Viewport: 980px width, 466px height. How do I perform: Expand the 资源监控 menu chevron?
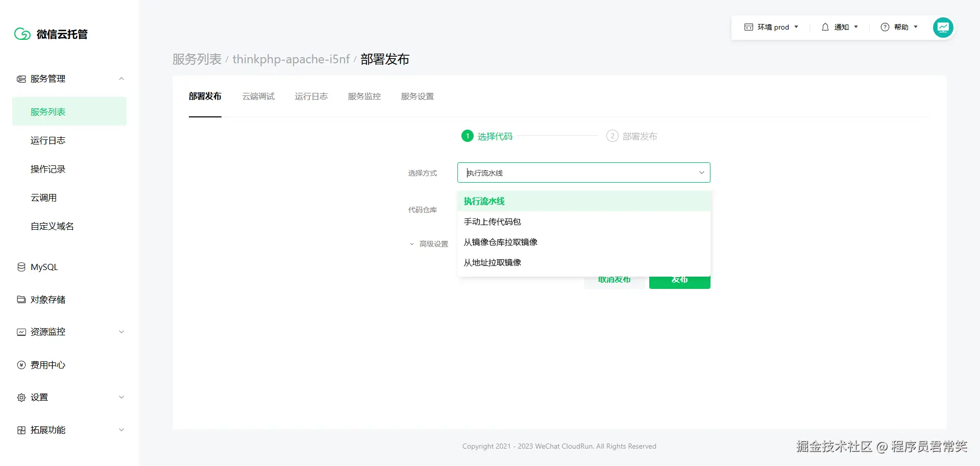pyautogui.click(x=121, y=332)
